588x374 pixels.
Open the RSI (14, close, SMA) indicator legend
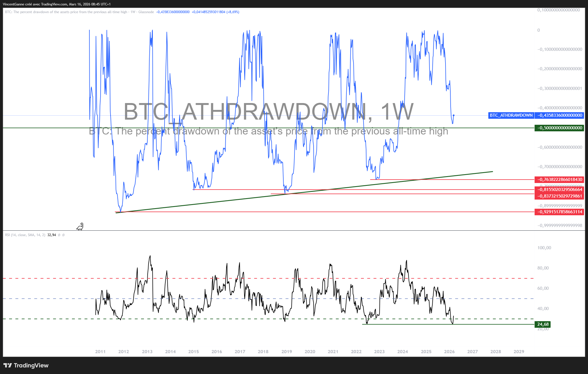(25, 235)
